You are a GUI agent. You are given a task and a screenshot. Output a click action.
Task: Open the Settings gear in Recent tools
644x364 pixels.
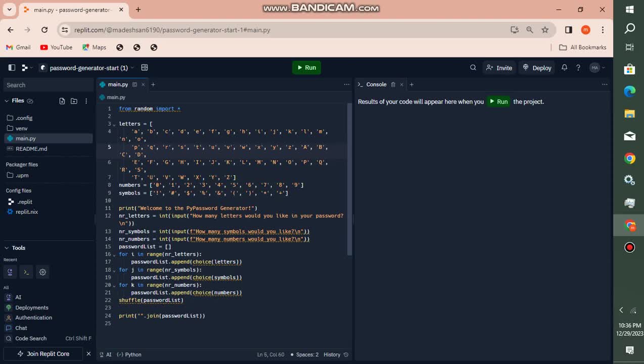43,272
